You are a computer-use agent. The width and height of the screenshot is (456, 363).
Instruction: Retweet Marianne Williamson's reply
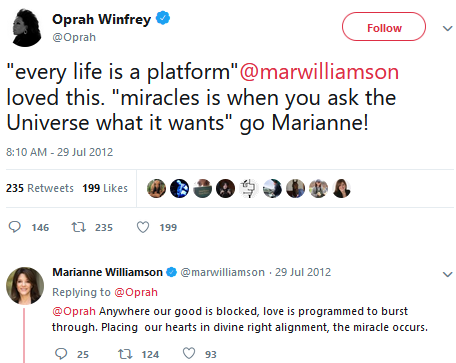point(125,354)
